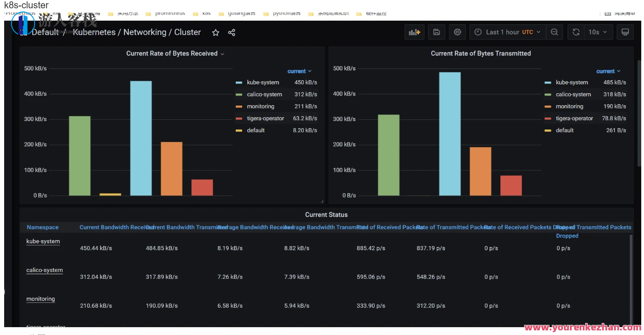Screen dimensions: 644x335
Task: Open the kube-system namespace link in Current Status
Action: tap(43, 241)
